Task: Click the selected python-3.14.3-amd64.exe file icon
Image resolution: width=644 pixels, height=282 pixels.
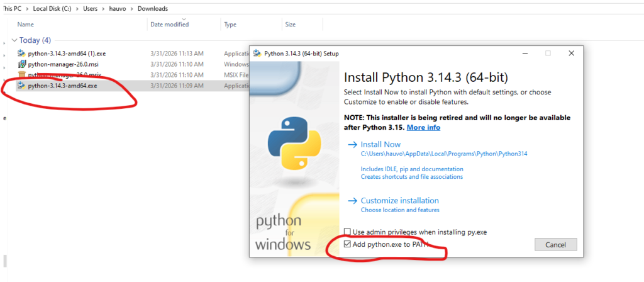Action: click(21, 86)
